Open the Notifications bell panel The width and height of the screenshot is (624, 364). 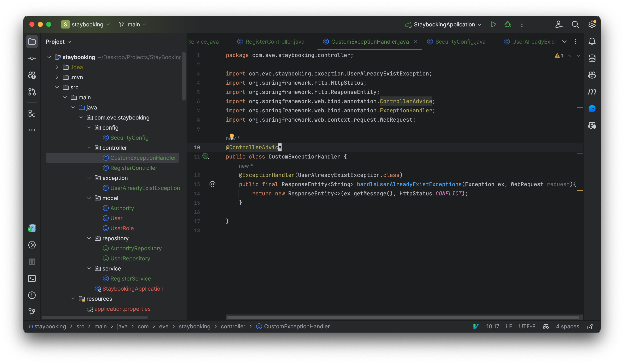pyautogui.click(x=592, y=42)
